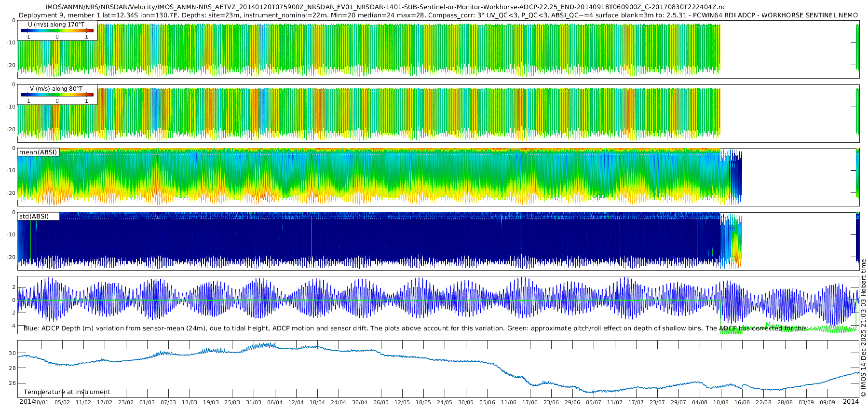Click the 26 tick on temperature axis

(12, 383)
